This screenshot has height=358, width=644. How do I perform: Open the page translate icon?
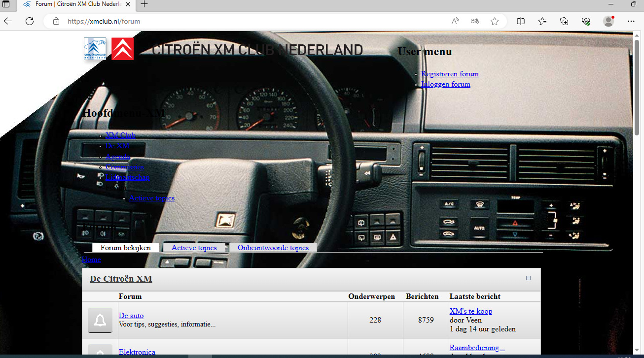point(475,21)
